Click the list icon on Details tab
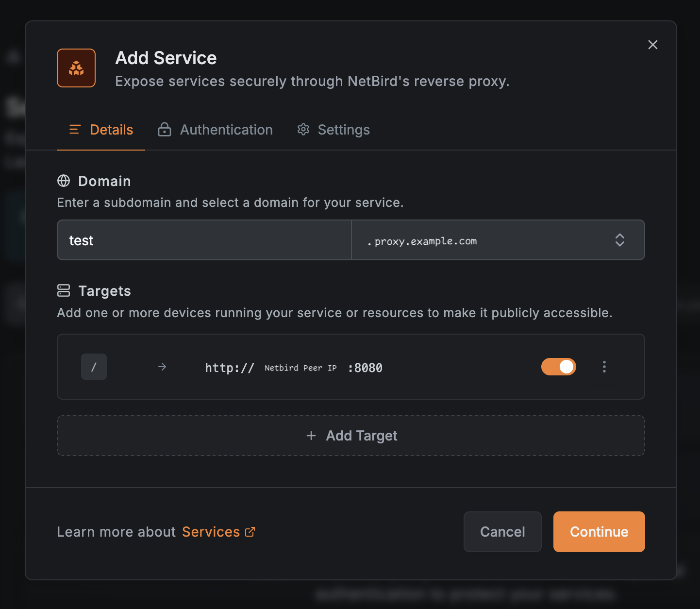Image resolution: width=700 pixels, height=609 pixels. (x=75, y=130)
